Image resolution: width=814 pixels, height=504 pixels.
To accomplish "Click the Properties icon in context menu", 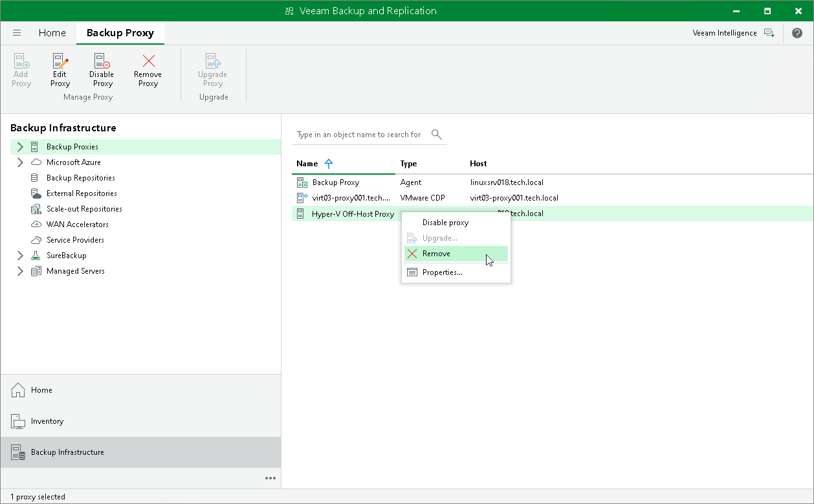I will click(x=412, y=272).
